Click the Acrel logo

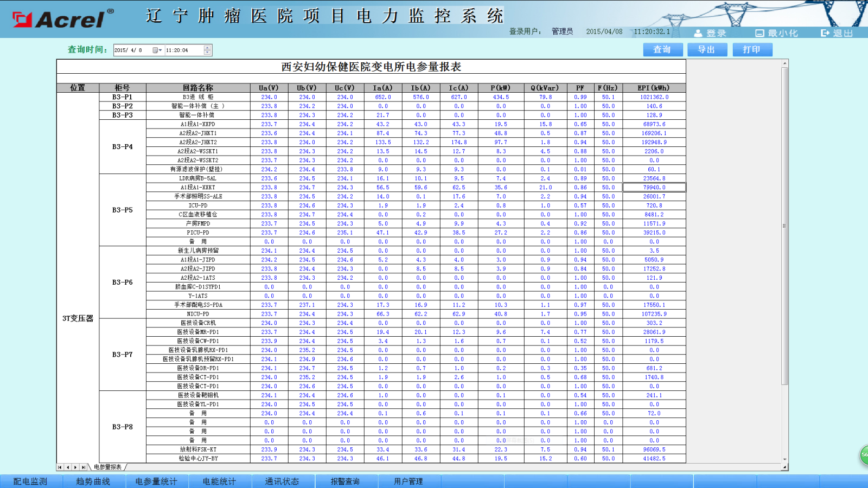62,20
